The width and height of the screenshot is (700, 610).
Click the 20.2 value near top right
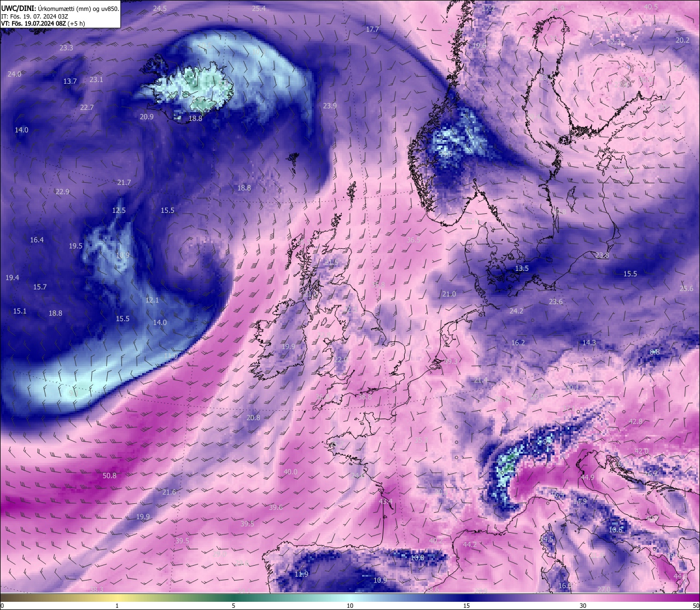(x=682, y=40)
